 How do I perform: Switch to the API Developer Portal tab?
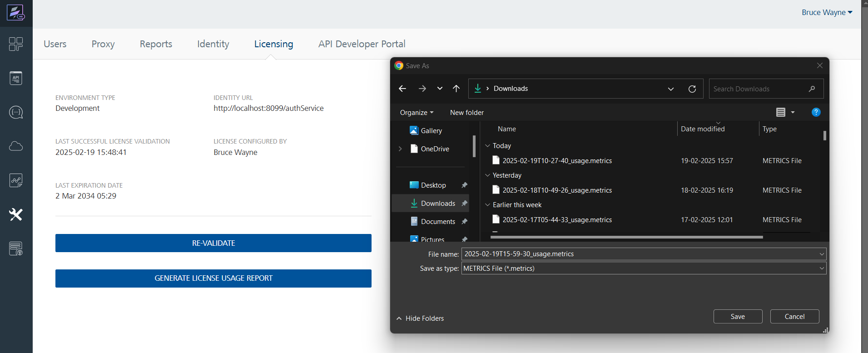(x=362, y=44)
